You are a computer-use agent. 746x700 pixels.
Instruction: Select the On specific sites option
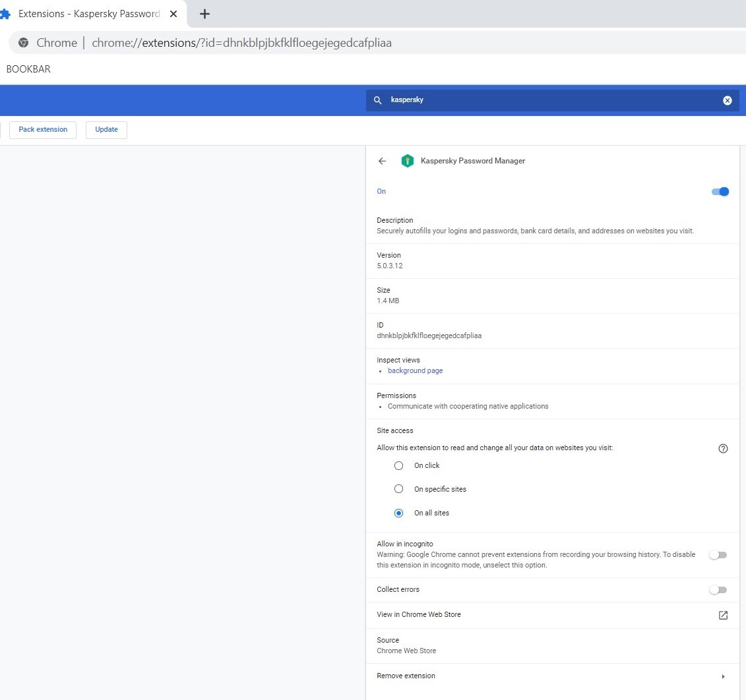point(398,489)
